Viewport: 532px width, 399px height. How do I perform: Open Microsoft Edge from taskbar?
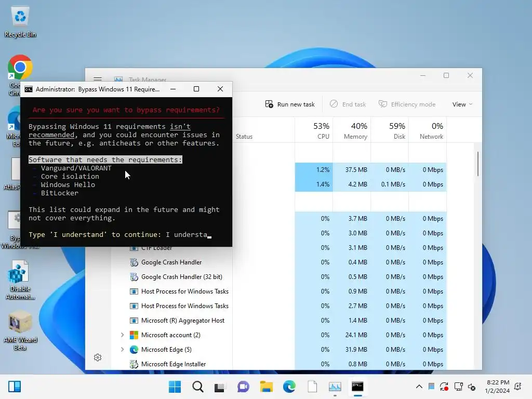(x=289, y=387)
